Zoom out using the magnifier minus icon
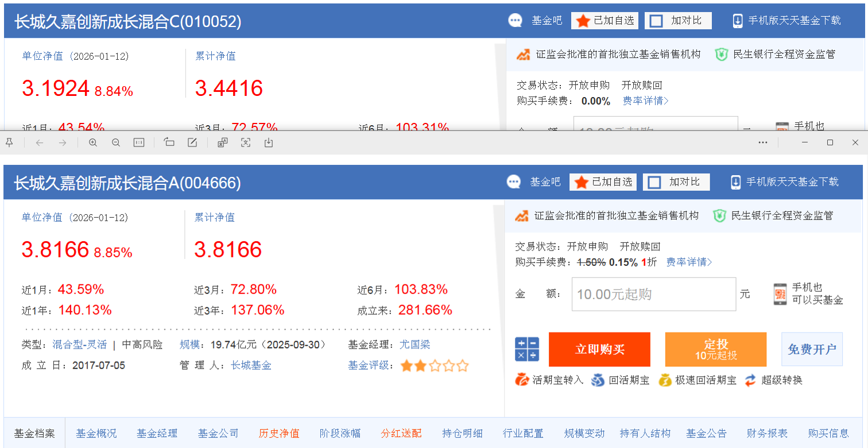 (x=116, y=142)
